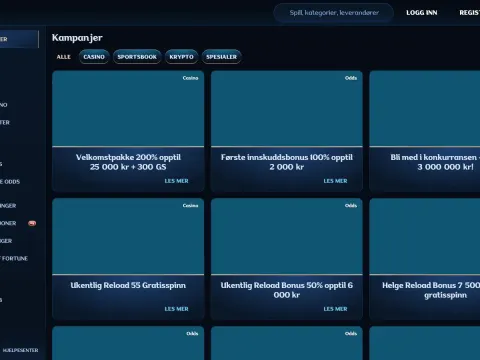
Task: Open the ODDS item in the sidebar
Action: [x=10, y=182]
